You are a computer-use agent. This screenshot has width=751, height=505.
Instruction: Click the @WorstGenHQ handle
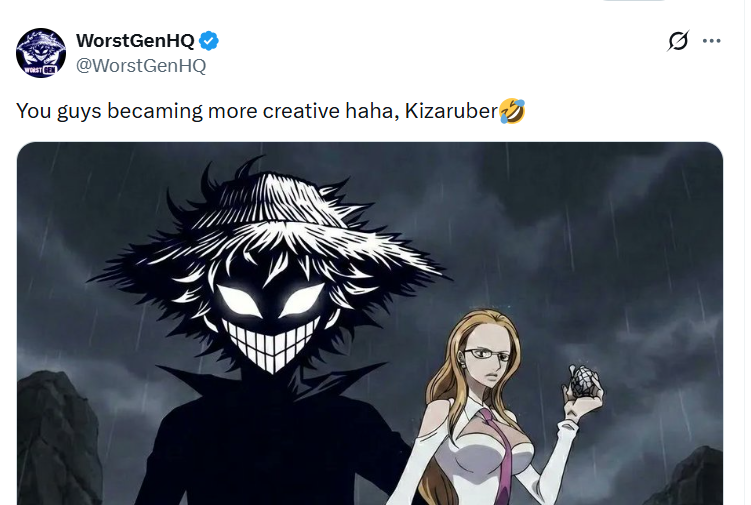point(141,66)
